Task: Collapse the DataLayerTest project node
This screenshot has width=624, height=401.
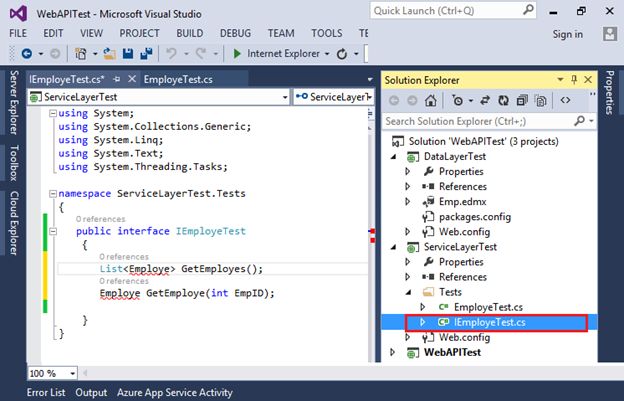Action: click(x=393, y=157)
